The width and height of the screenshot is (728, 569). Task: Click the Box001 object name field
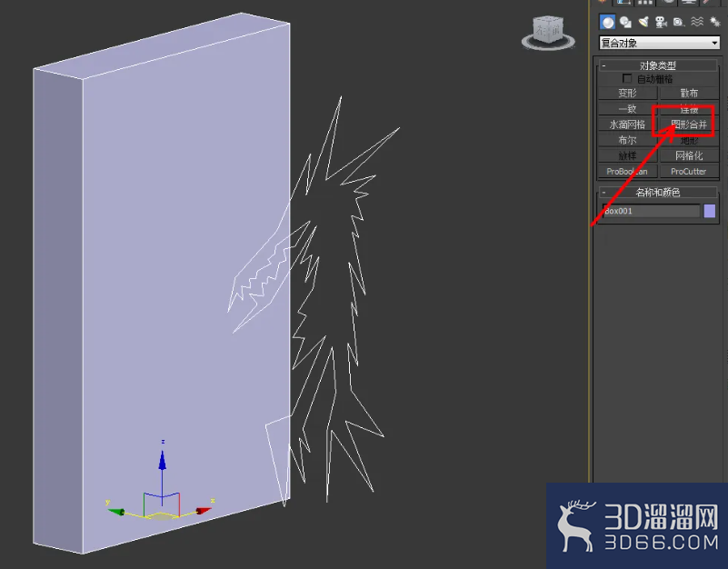tap(651, 211)
